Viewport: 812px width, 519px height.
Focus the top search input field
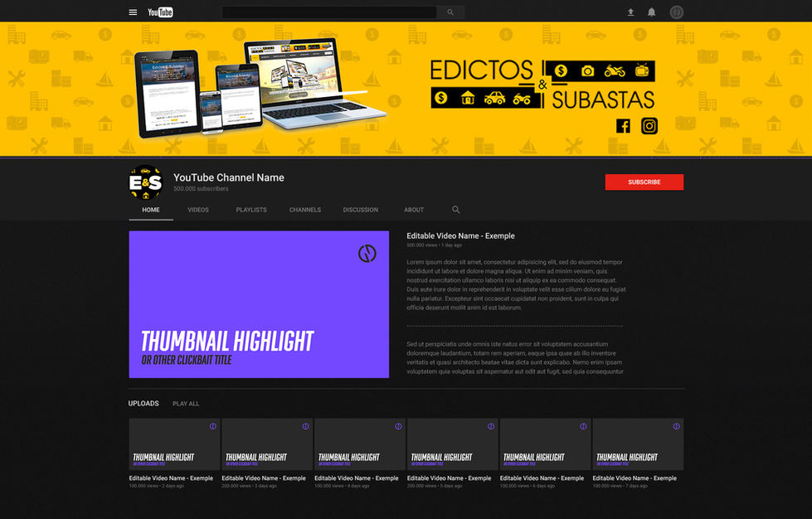(329, 12)
